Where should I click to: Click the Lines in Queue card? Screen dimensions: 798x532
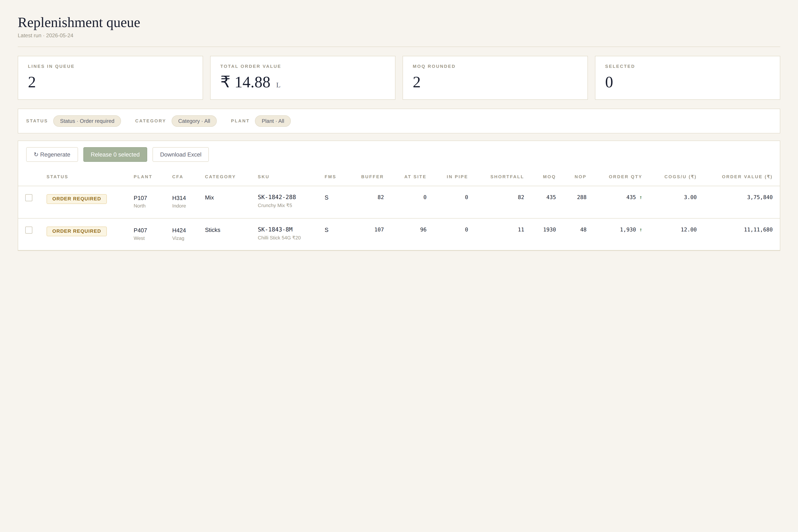[110, 78]
